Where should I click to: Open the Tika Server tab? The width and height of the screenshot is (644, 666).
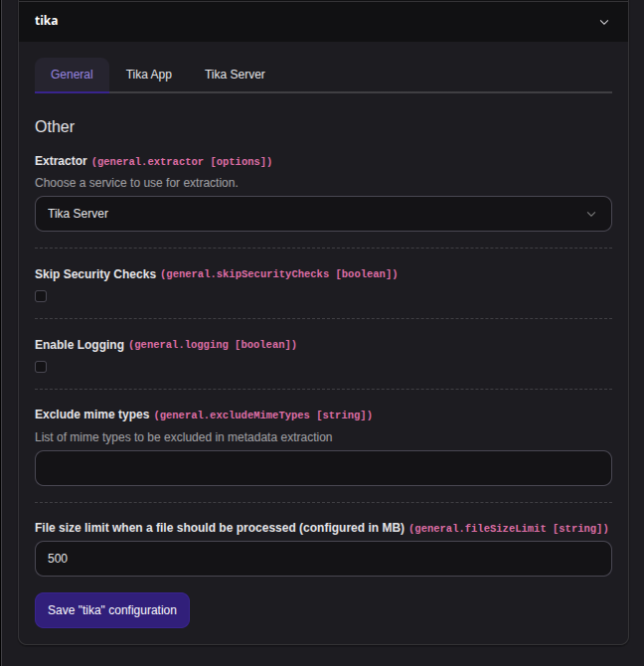[235, 75]
